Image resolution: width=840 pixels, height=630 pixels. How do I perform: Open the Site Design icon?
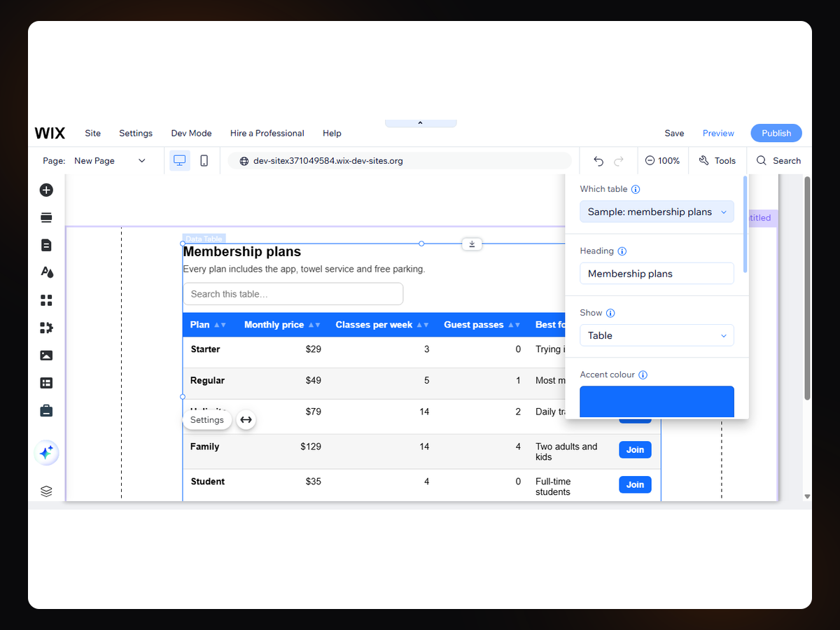pyautogui.click(x=46, y=272)
